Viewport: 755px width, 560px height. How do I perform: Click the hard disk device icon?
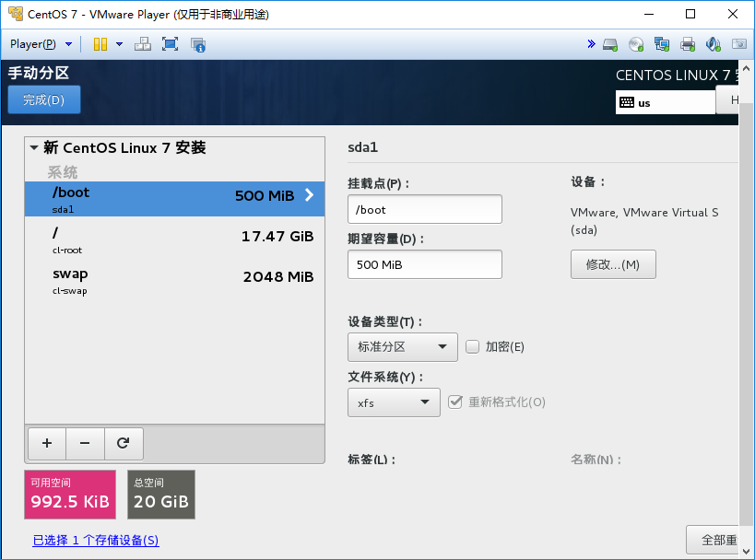click(610, 45)
